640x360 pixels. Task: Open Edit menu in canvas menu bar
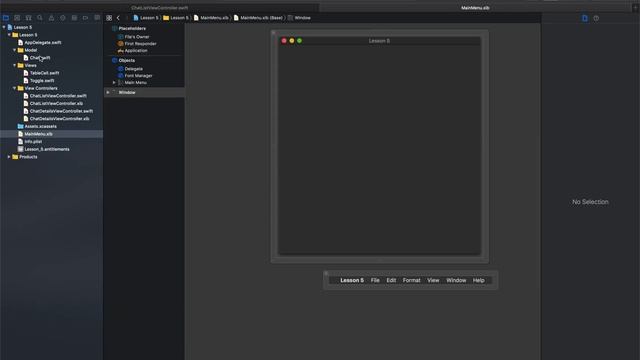pyautogui.click(x=391, y=280)
